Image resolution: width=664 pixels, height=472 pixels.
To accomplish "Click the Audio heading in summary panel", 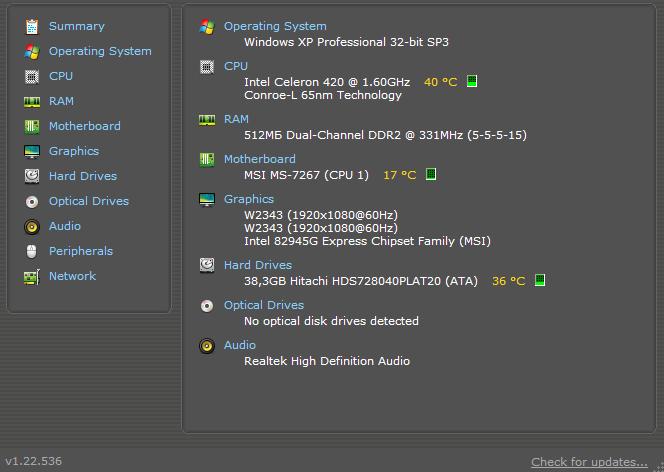I will pos(240,345).
